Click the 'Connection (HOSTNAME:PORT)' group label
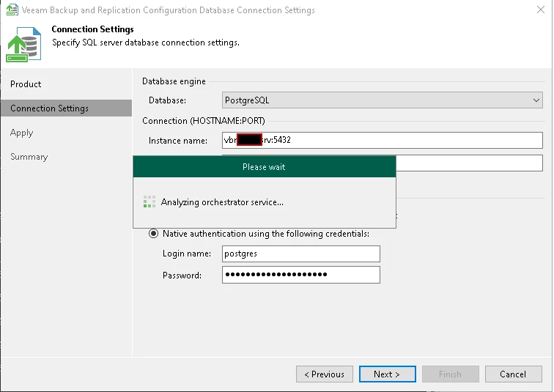Screen dimensions: 554x392 (204, 121)
